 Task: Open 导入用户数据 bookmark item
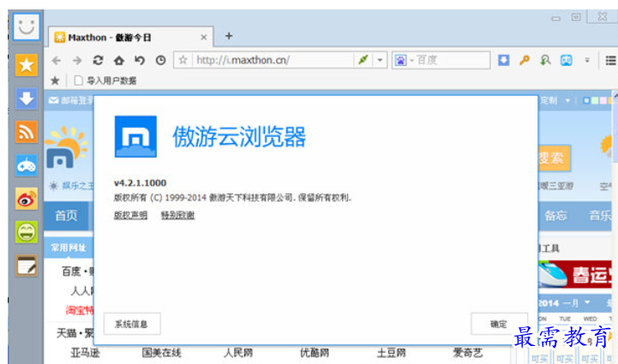click(105, 81)
